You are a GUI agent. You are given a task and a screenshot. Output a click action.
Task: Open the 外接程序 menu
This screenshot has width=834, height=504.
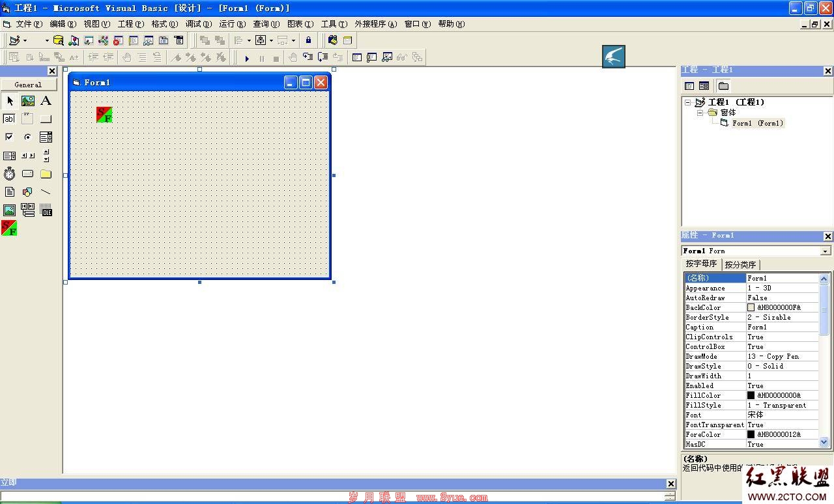(x=375, y=24)
